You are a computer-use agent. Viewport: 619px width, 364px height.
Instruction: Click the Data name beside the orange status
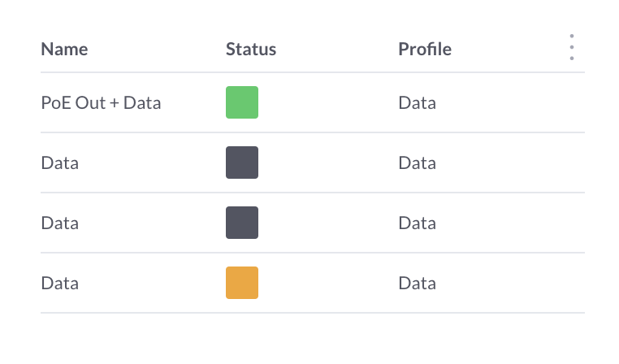pyautogui.click(x=59, y=284)
